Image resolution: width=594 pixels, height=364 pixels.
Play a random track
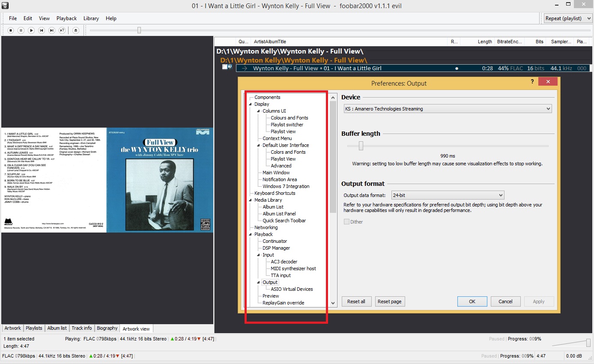(62, 30)
